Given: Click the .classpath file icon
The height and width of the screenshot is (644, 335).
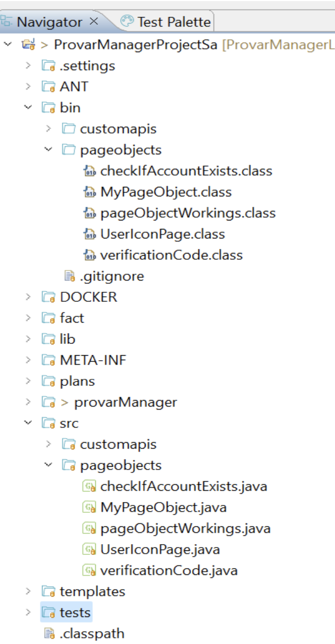Looking at the screenshot, I should coord(49,633).
